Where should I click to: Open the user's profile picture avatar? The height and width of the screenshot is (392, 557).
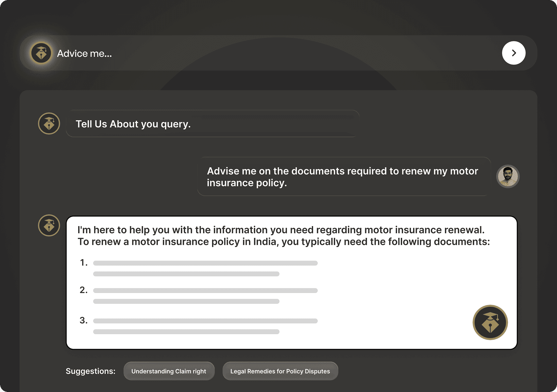(508, 176)
